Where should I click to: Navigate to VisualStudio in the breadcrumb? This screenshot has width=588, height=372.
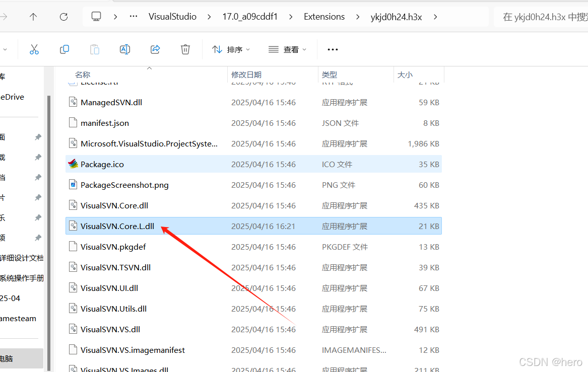coord(172,17)
